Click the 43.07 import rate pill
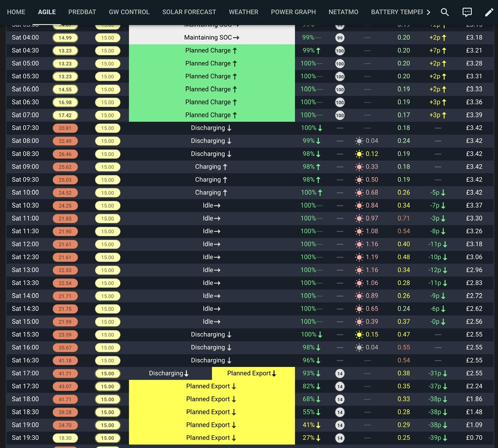 (65, 387)
